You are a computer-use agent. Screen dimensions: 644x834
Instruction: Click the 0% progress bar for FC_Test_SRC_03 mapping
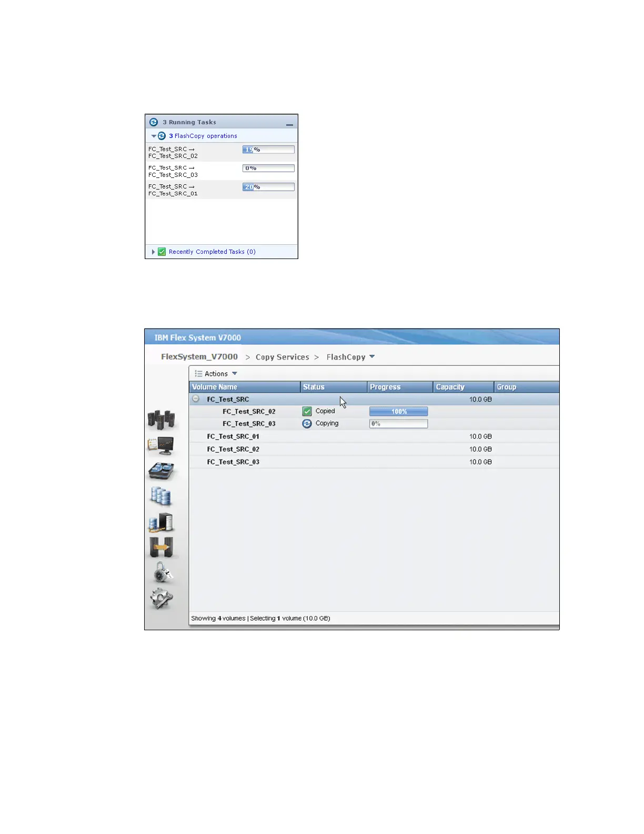[398, 423]
